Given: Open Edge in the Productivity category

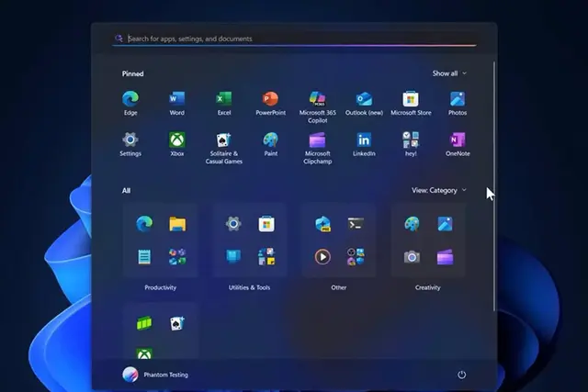Looking at the screenshot, I should [144, 224].
